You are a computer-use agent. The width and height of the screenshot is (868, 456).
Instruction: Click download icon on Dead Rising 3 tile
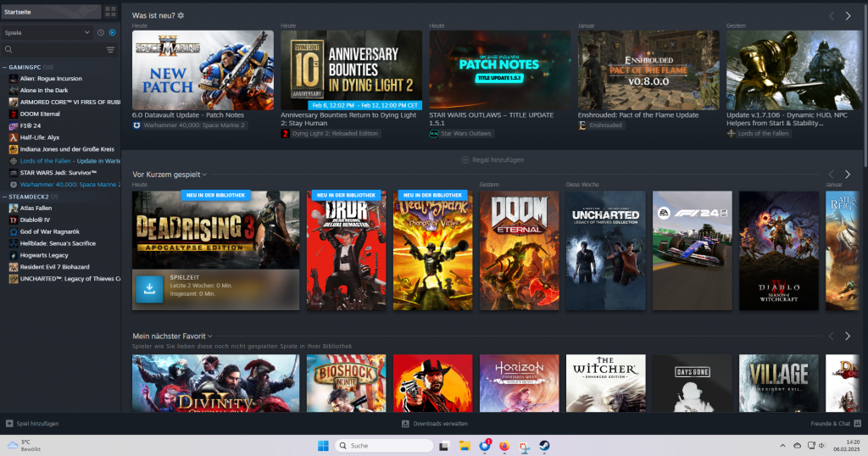149,290
